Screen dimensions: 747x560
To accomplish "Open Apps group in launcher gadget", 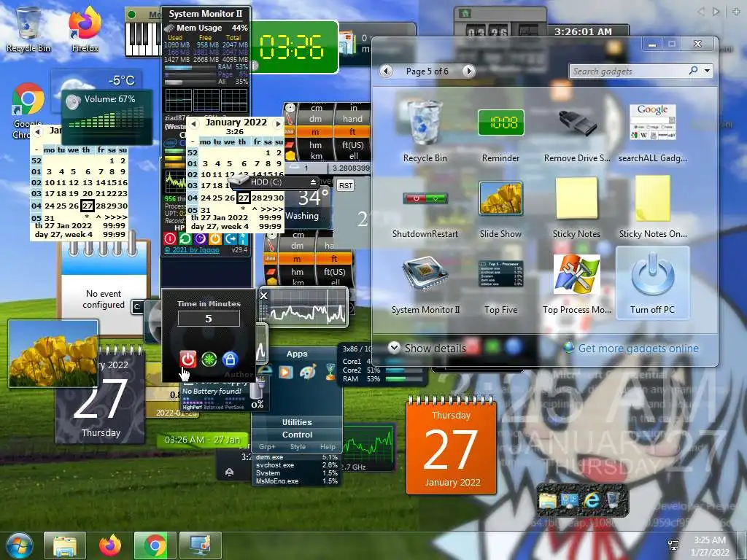I will 297,354.
